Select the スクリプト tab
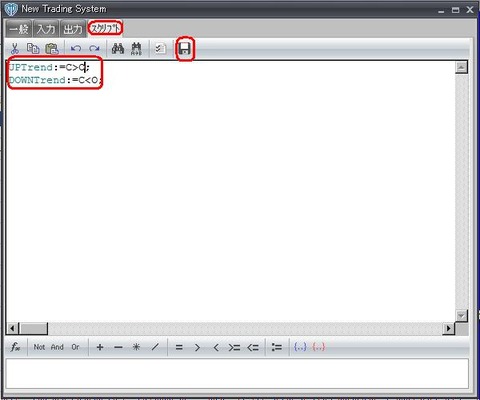The width and height of the screenshot is (480, 400). pos(105,28)
